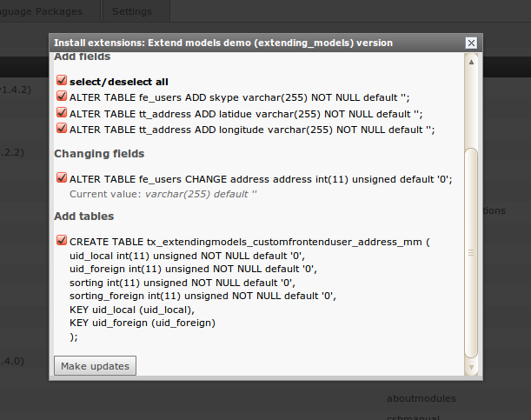Uncheck the tt_address ADD latidue checkbox
The image size is (531, 420).
pyautogui.click(x=62, y=113)
